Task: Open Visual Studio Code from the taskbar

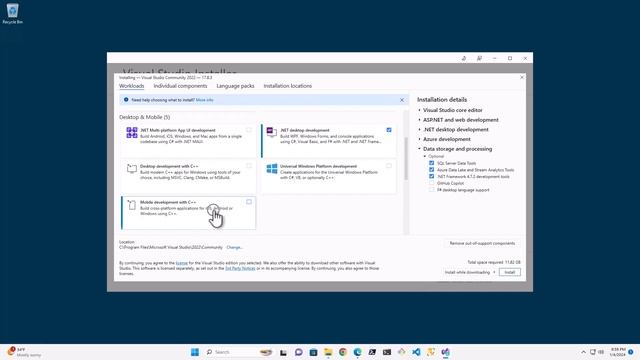Action: (x=416, y=352)
